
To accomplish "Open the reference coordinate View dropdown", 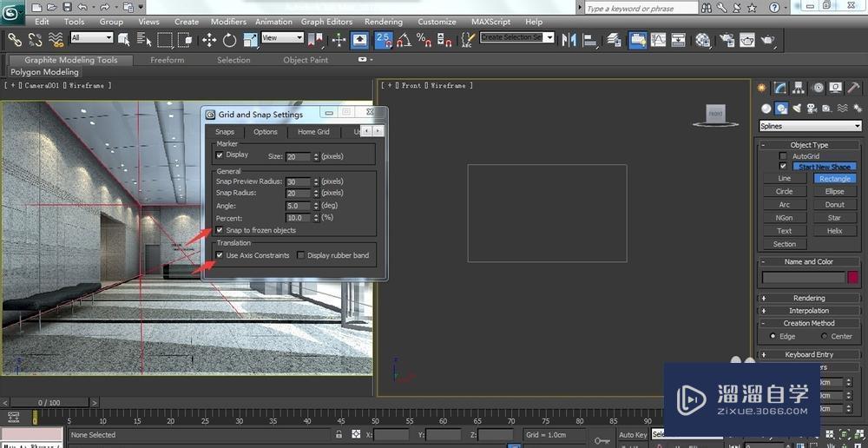I will [x=282, y=37].
